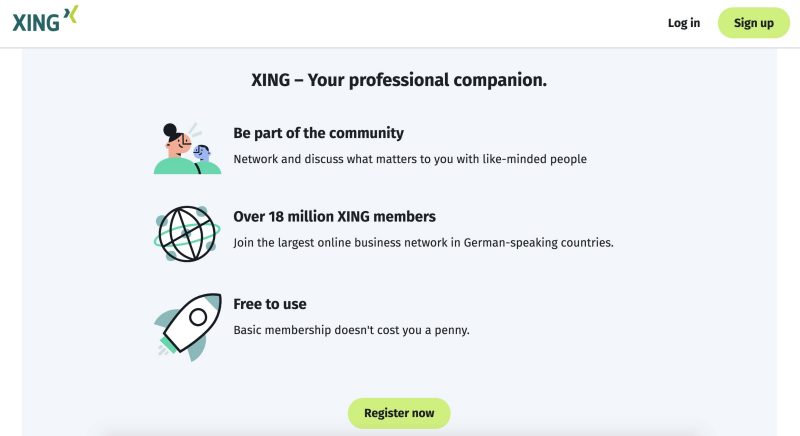Click the 'Network and discuss what matters' description
Screen dimensions: 800x436
(410, 159)
